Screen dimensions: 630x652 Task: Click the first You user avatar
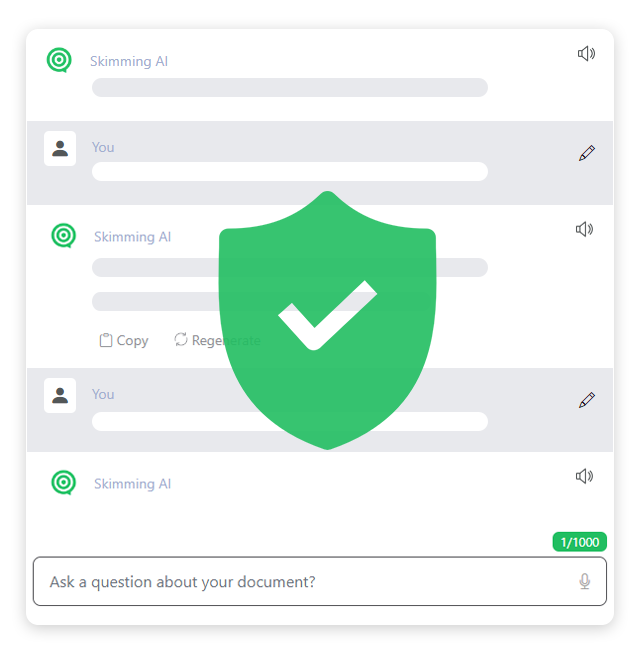pos(60,148)
